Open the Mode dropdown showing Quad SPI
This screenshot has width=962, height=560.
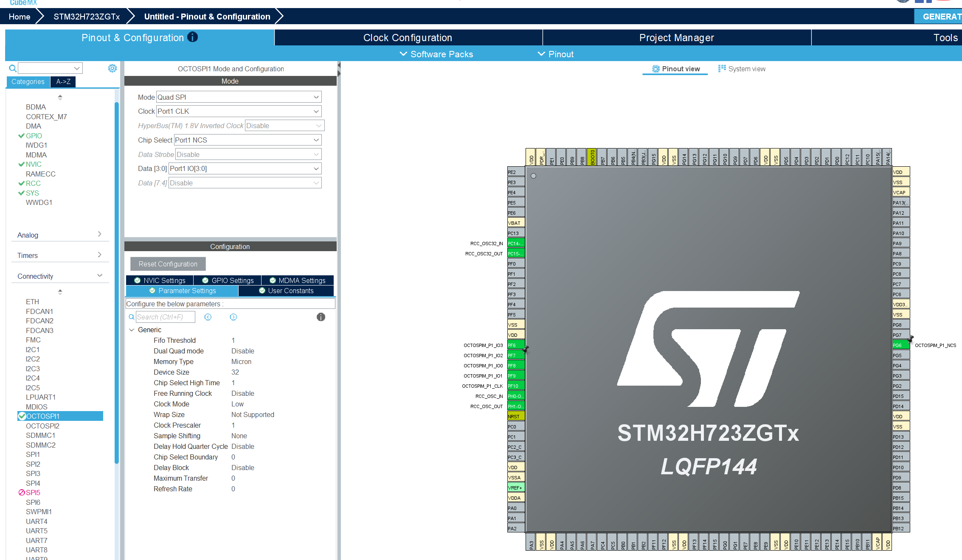(x=239, y=97)
